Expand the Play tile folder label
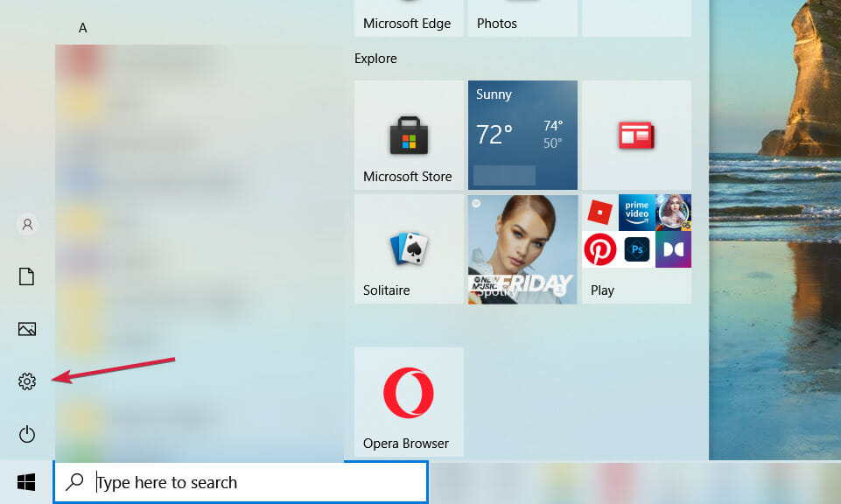Viewport: 841px width, 504px height. [602, 290]
